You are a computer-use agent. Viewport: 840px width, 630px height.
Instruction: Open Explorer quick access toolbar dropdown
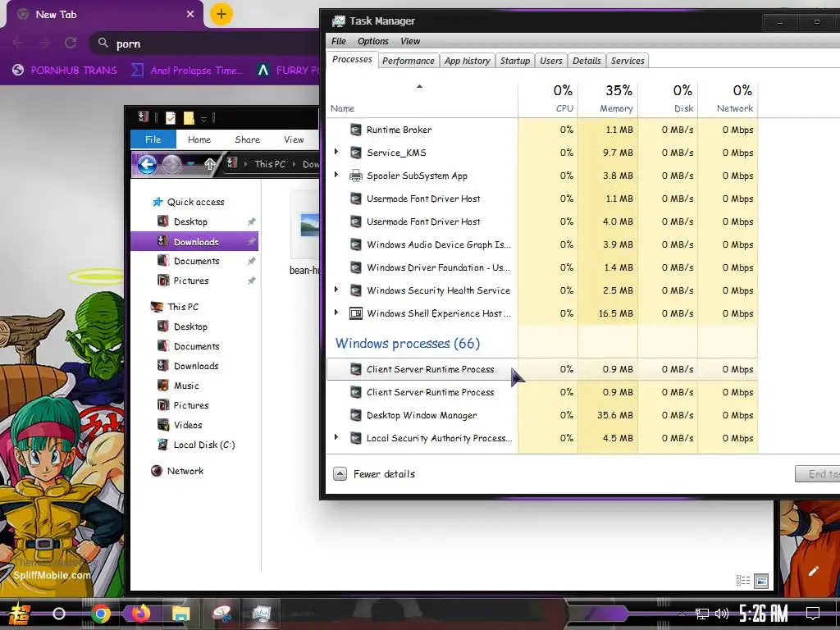click(203, 118)
